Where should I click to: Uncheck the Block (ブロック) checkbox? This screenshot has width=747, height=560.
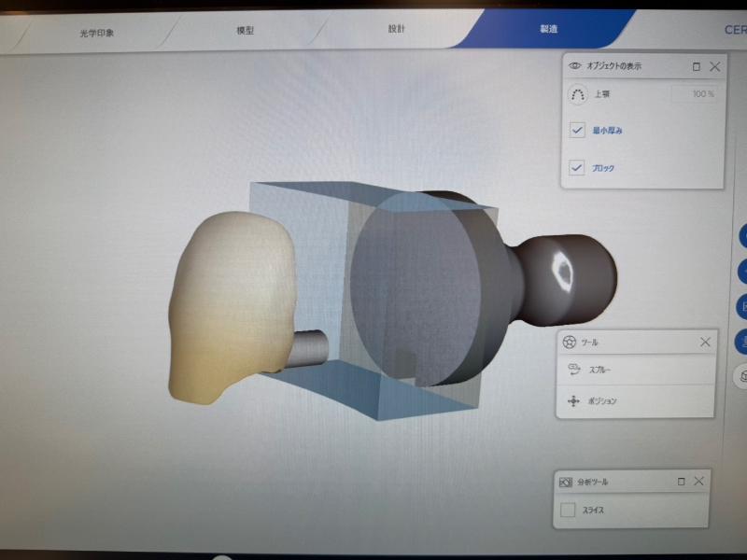577,168
